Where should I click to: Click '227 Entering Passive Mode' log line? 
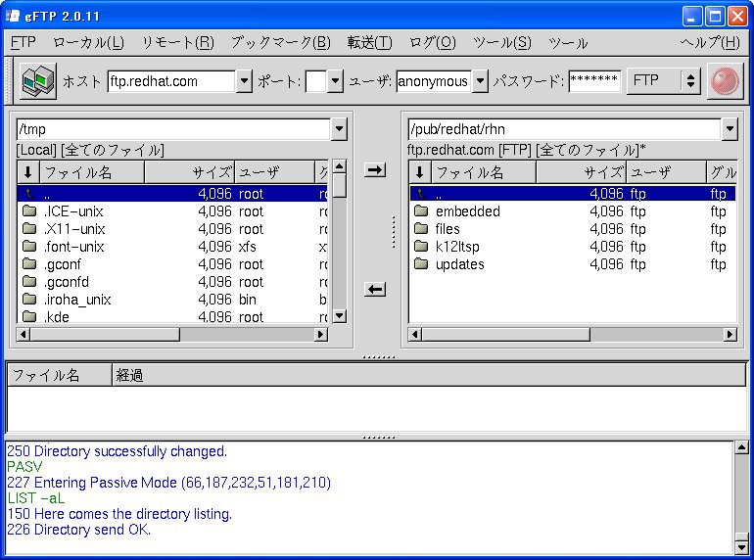(168, 483)
